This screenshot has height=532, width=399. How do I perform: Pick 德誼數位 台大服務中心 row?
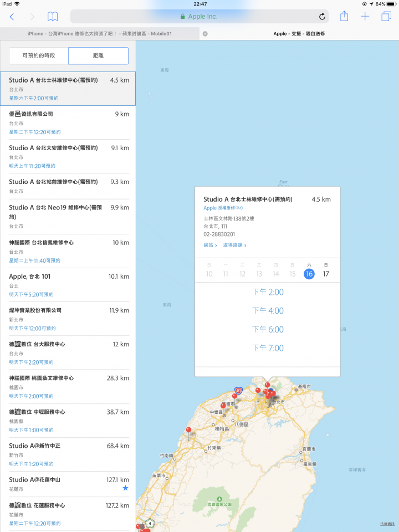point(68,353)
